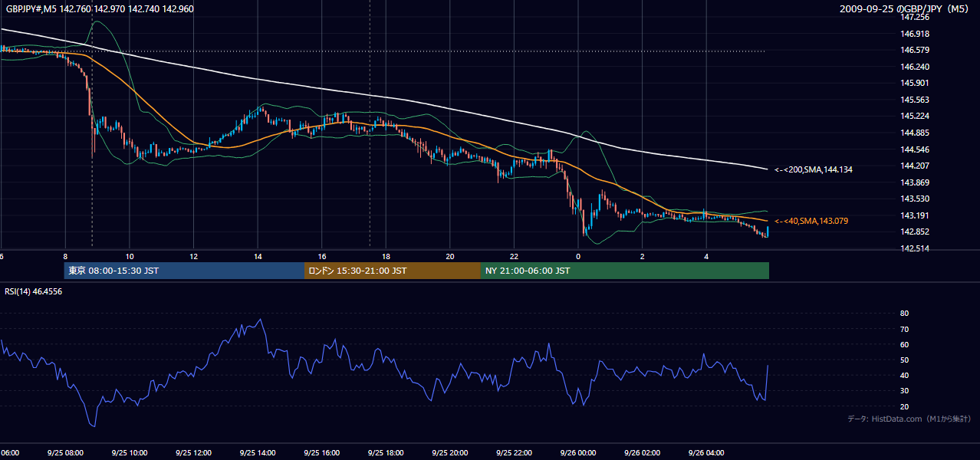Click hour label 18 under the price chart
This screenshot has width=980, height=460.
(x=386, y=256)
